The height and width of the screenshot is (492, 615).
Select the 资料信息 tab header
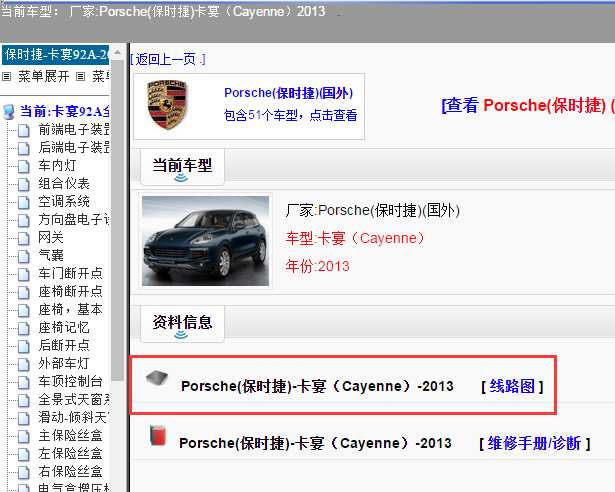coord(182,324)
